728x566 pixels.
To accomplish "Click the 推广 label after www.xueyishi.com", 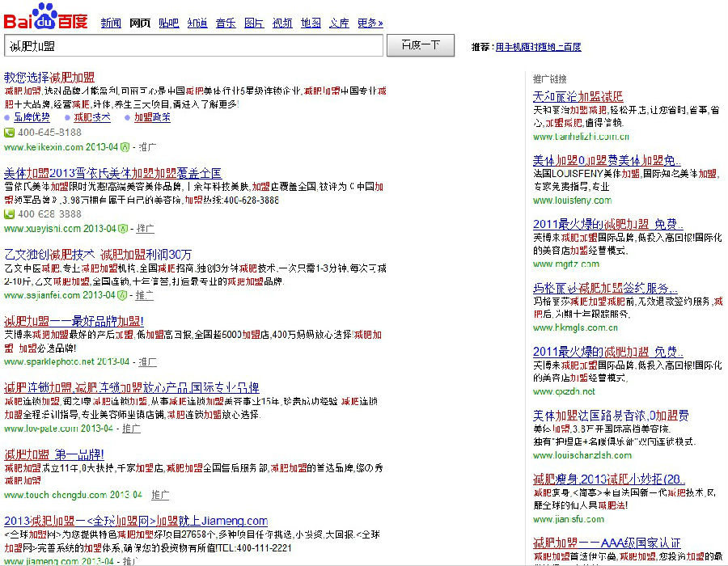I will pyautogui.click(x=146, y=228).
